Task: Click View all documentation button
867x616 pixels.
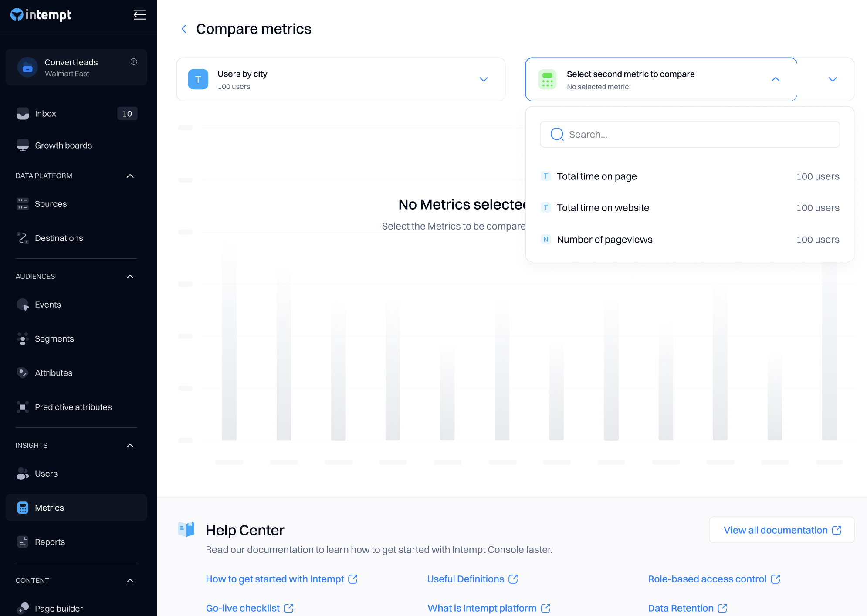Action: (x=782, y=530)
